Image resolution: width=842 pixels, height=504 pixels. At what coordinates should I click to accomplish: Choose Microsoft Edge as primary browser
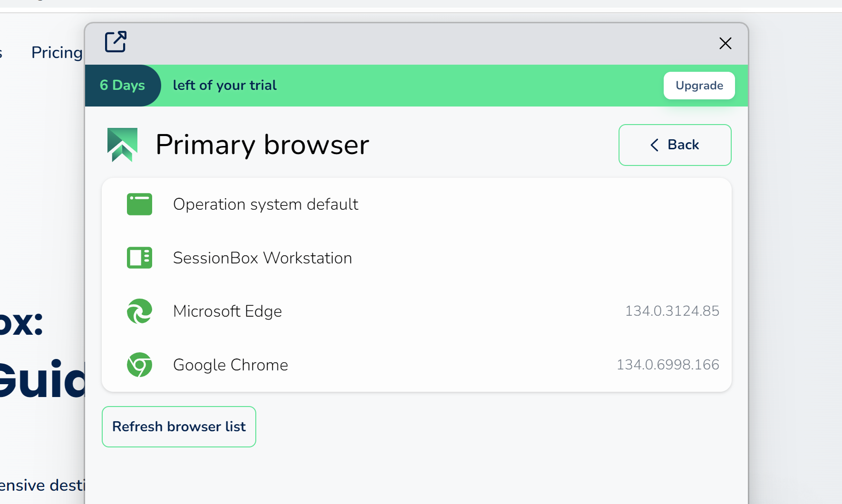pyautogui.click(x=416, y=311)
